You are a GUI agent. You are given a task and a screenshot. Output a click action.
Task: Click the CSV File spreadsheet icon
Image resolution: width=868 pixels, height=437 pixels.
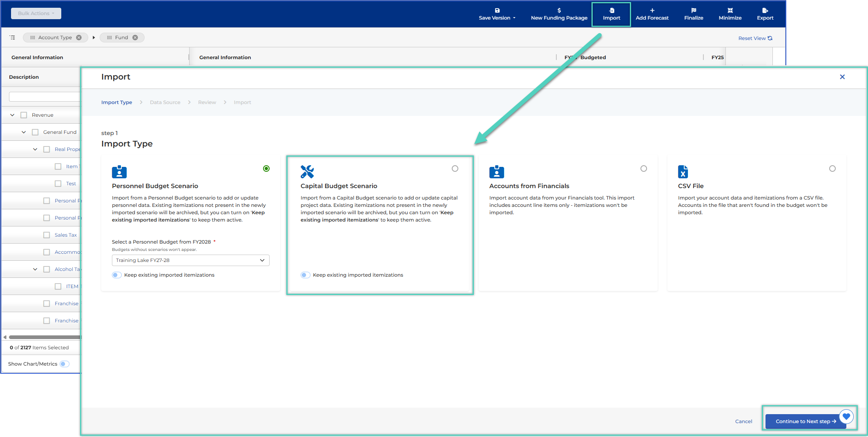683,172
